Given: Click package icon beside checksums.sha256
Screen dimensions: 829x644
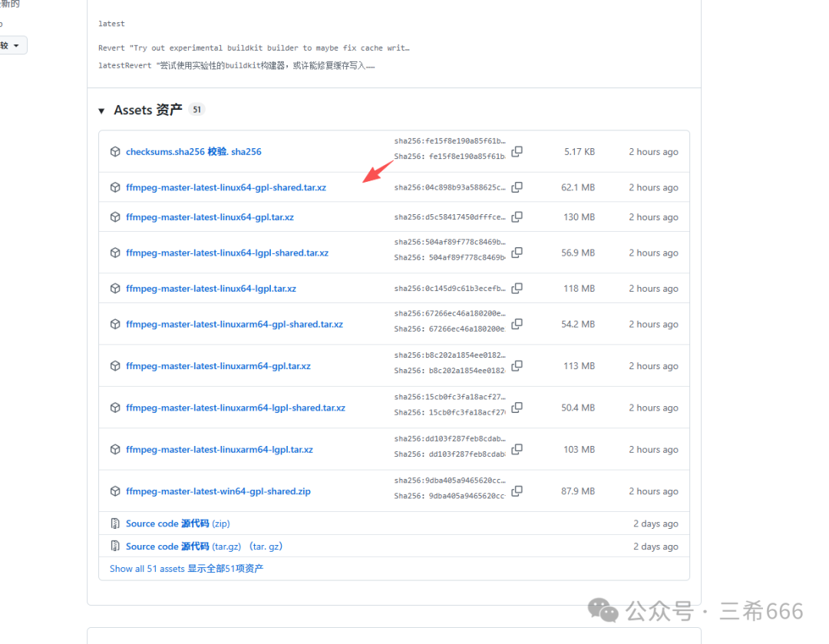Looking at the screenshot, I should tap(115, 152).
